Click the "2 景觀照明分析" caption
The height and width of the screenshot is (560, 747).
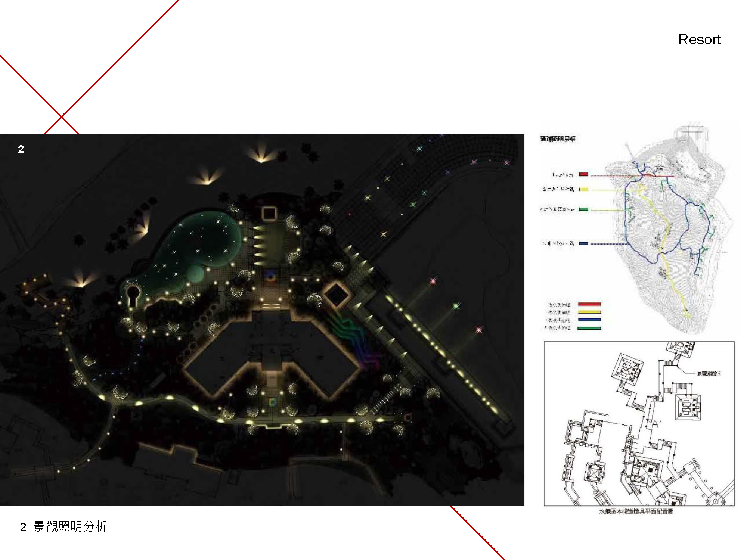pos(63,526)
